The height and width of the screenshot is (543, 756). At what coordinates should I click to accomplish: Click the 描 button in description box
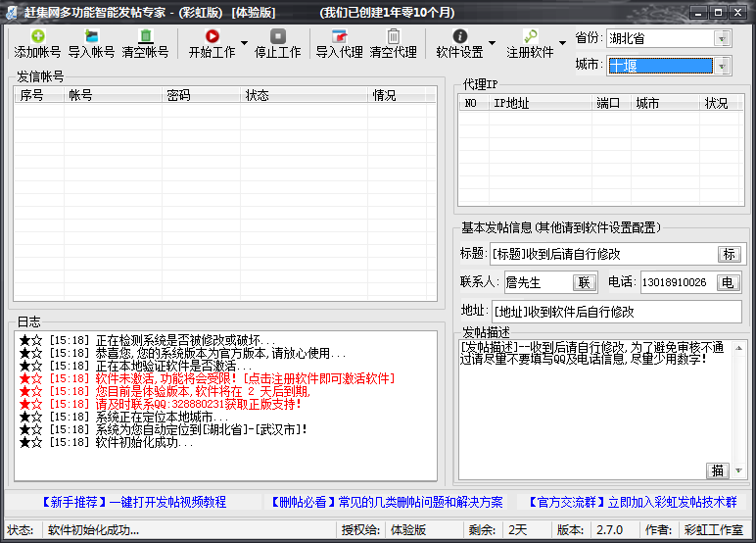pyautogui.click(x=718, y=470)
